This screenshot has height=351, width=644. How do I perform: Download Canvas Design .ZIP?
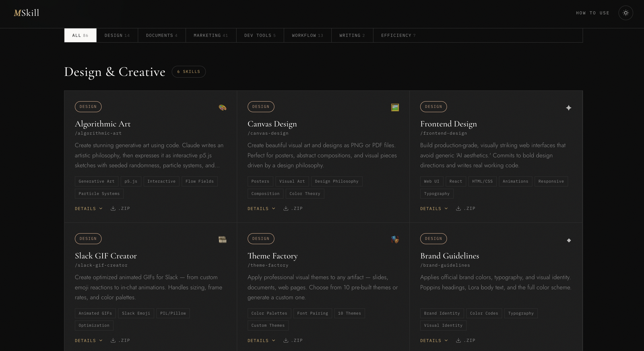(293, 209)
